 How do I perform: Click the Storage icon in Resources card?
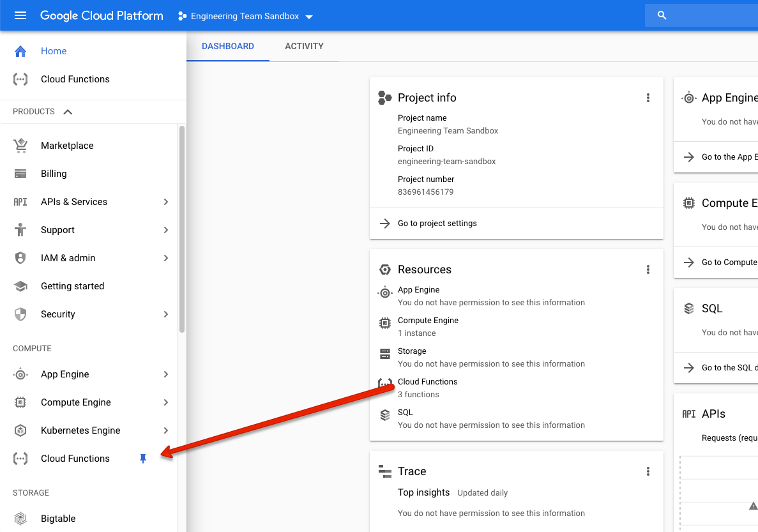pos(385,354)
